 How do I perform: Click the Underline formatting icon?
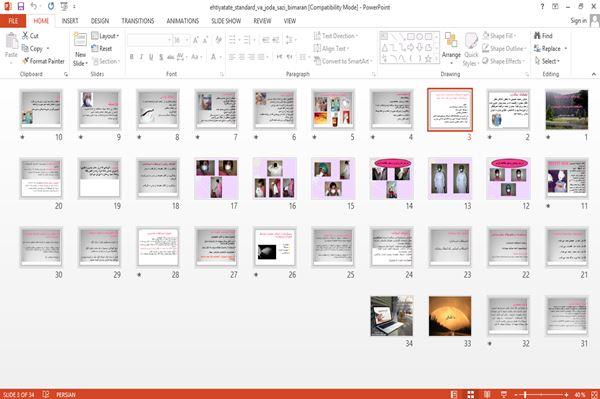point(151,57)
